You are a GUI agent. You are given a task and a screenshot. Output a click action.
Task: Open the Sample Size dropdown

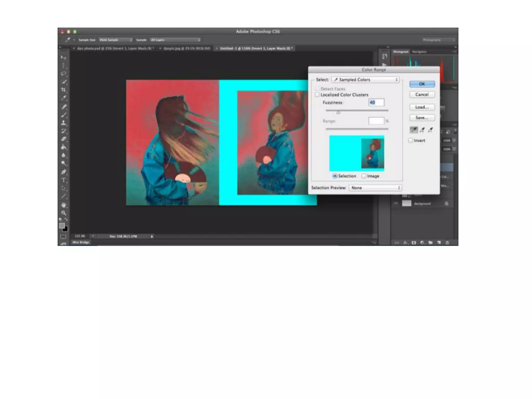[x=116, y=40]
